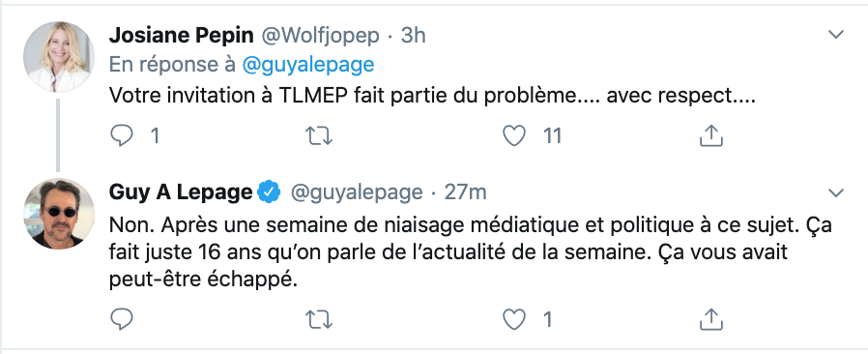
Task: Reply to Guy A Lepage's tweet
Action: (122, 319)
